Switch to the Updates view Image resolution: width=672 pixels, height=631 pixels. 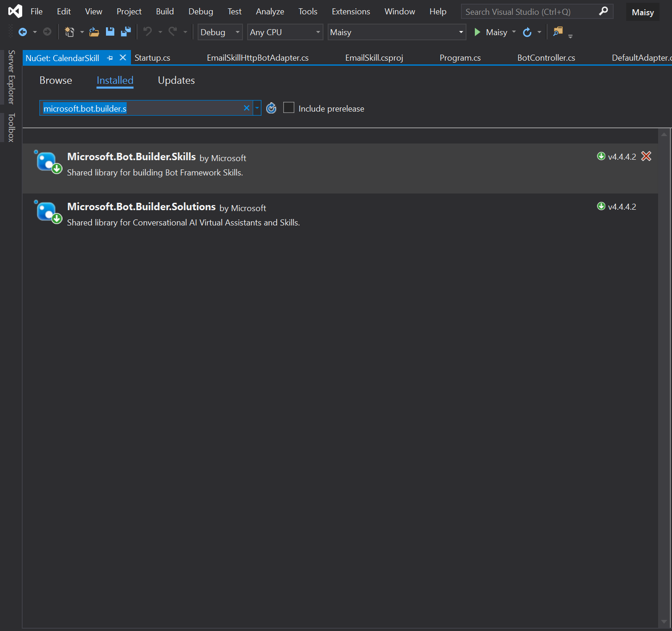click(x=176, y=80)
